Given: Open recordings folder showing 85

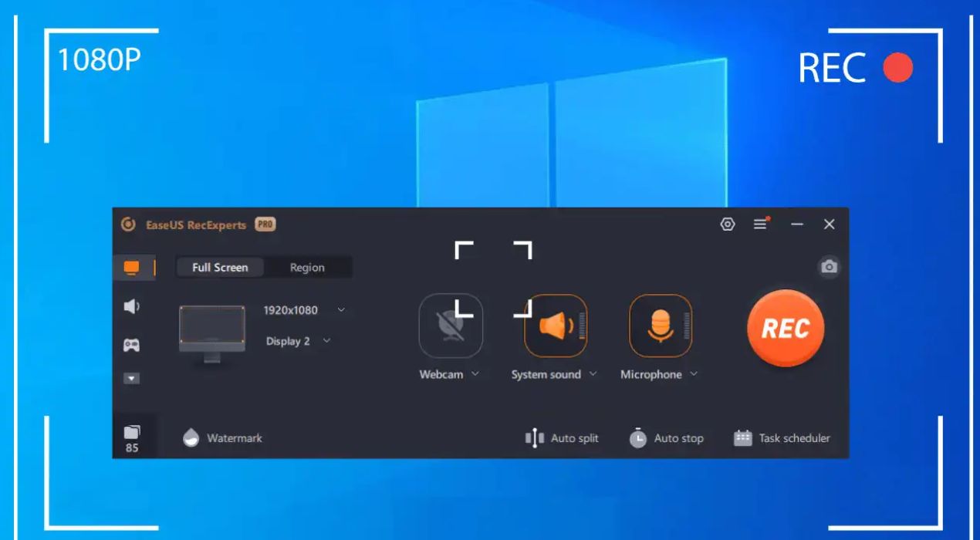Looking at the screenshot, I should click(x=132, y=438).
